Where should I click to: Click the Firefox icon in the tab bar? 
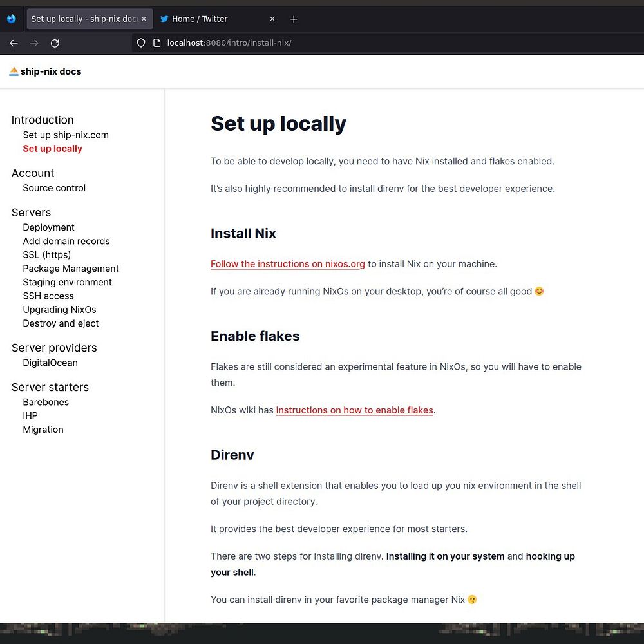(12, 19)
